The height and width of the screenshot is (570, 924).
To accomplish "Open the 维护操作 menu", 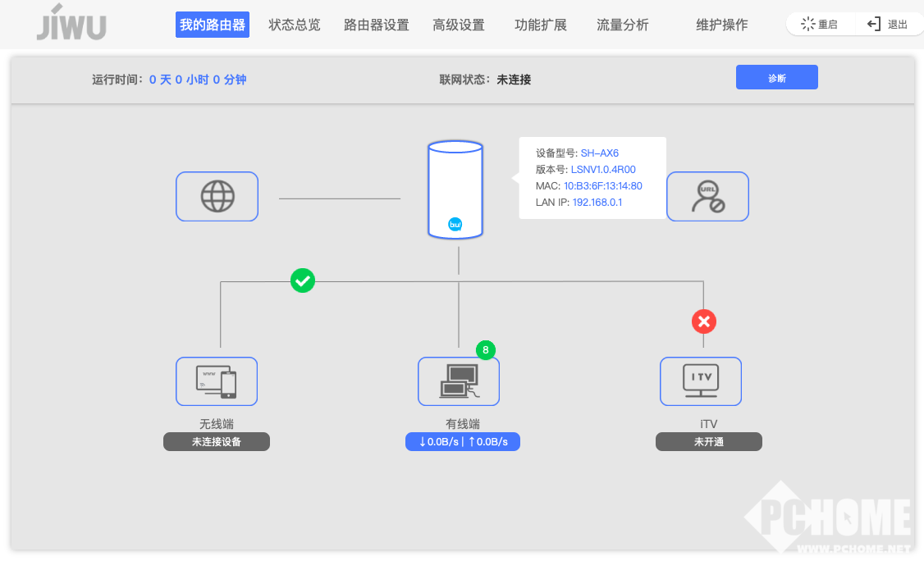I will click(x=721, y=25).
